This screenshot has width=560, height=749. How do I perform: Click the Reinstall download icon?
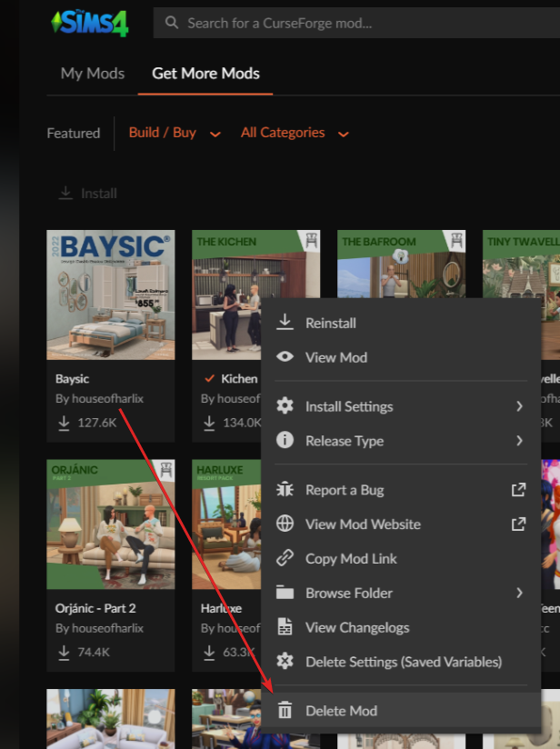coord(285,323)
